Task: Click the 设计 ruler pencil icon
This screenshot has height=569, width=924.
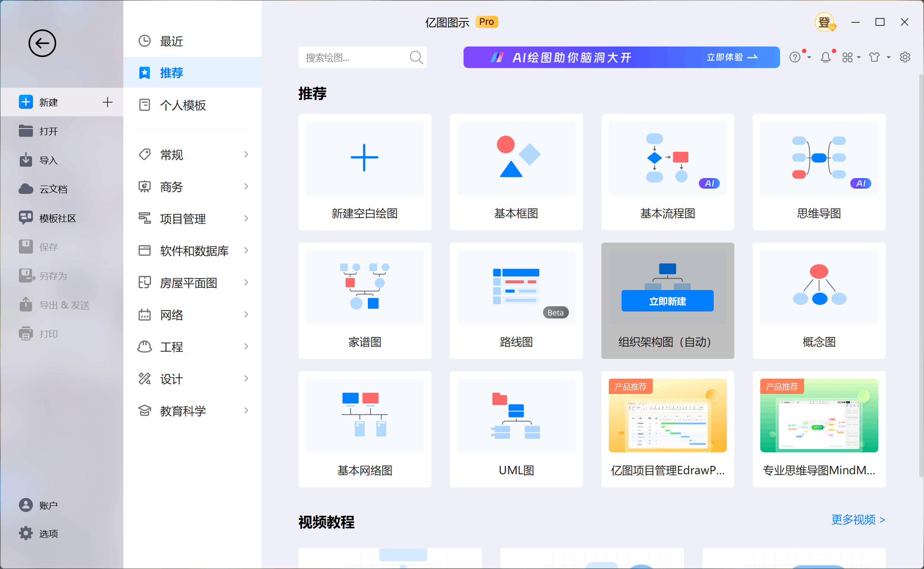Action: [144, 379]
